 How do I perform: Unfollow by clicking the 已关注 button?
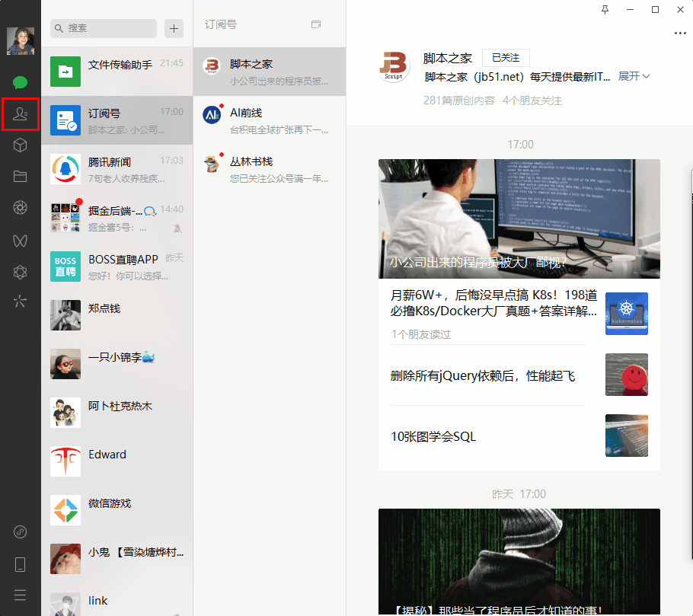coord(505,57)
